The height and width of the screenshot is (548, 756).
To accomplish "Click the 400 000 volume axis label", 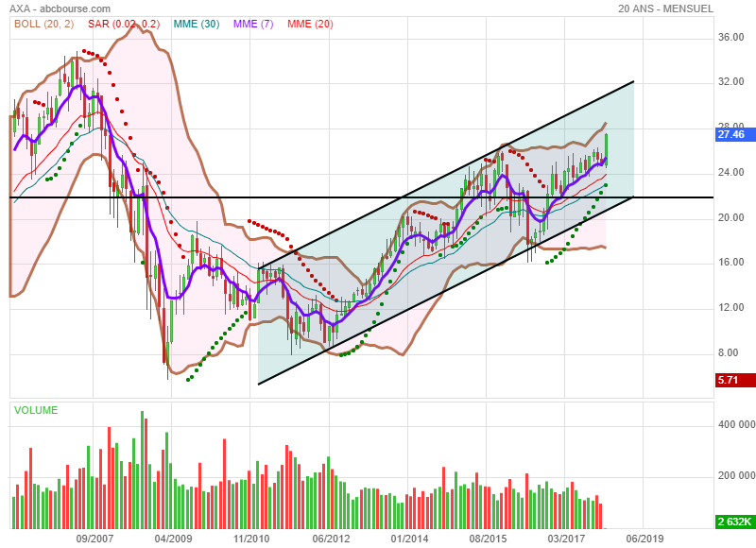I will (737, 424).
